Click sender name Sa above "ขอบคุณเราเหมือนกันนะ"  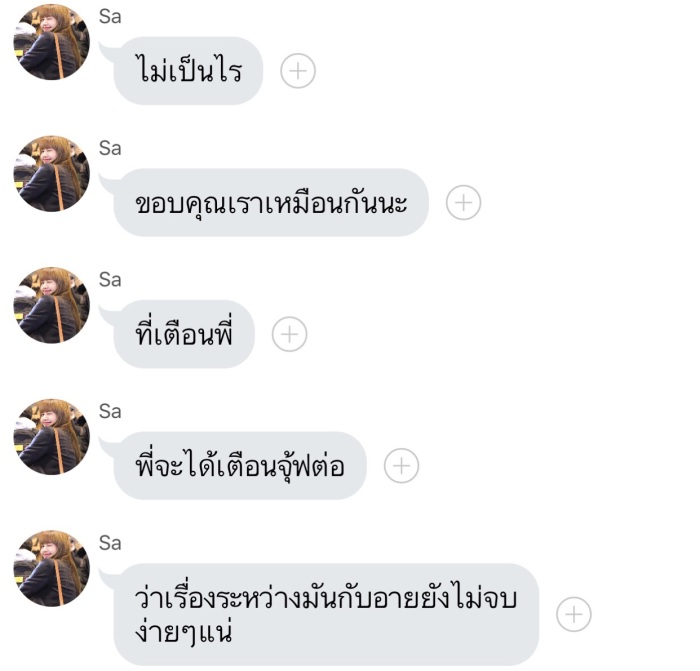[110, 148]
